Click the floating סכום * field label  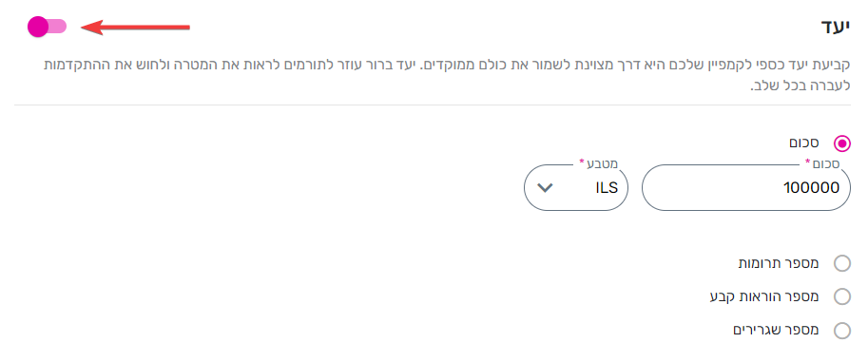(822, 163)
